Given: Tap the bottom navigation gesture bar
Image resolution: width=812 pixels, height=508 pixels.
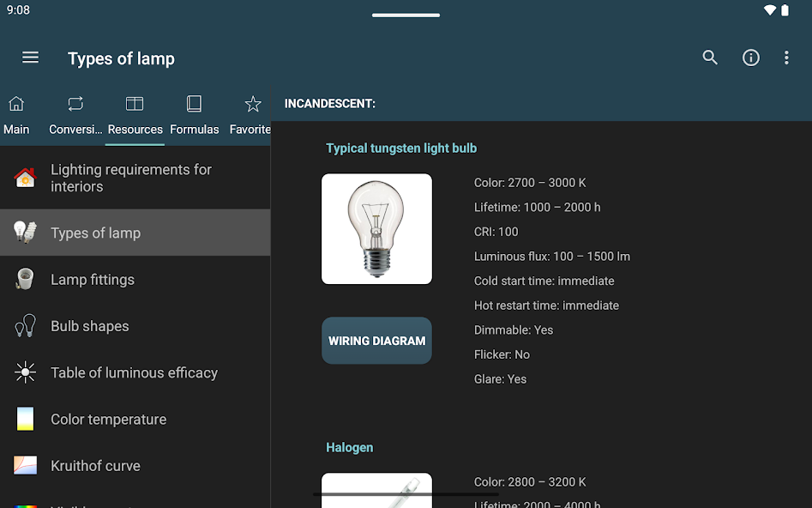Looking at the screenshot, I should 406,494.
